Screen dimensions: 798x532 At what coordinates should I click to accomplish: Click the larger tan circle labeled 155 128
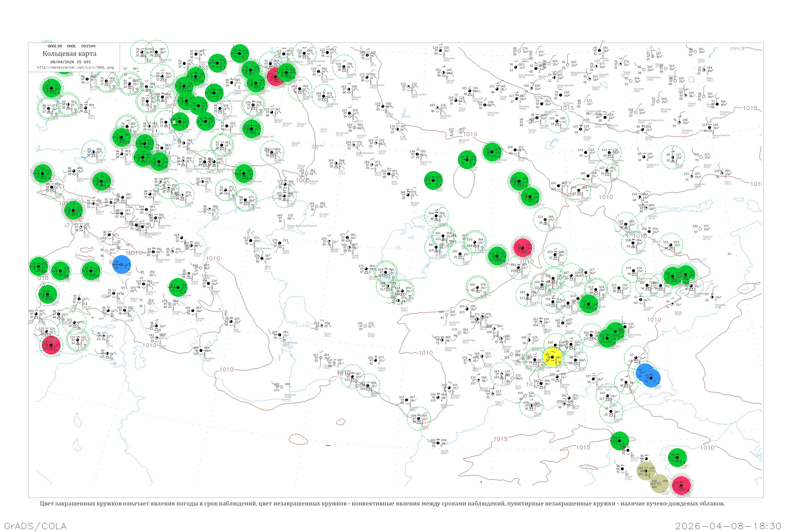tap(646, 471)
